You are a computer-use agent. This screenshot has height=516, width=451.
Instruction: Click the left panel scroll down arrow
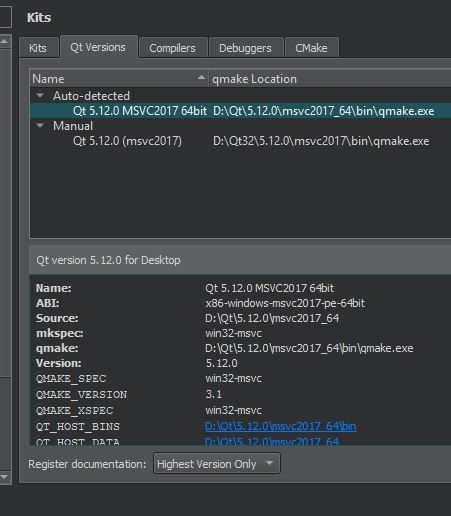tap(5, 477)
